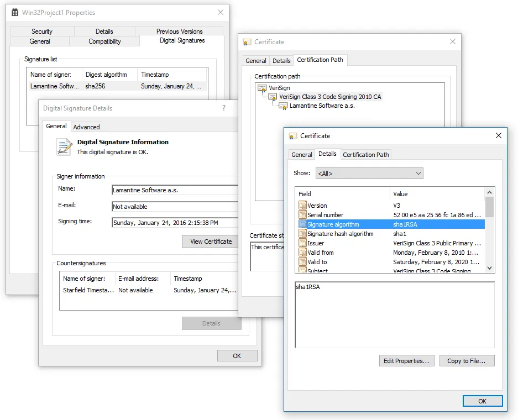This screenshot has height=420, width=518.
Task: Click the Signature algorithm field icon
Action: point(302,224)
